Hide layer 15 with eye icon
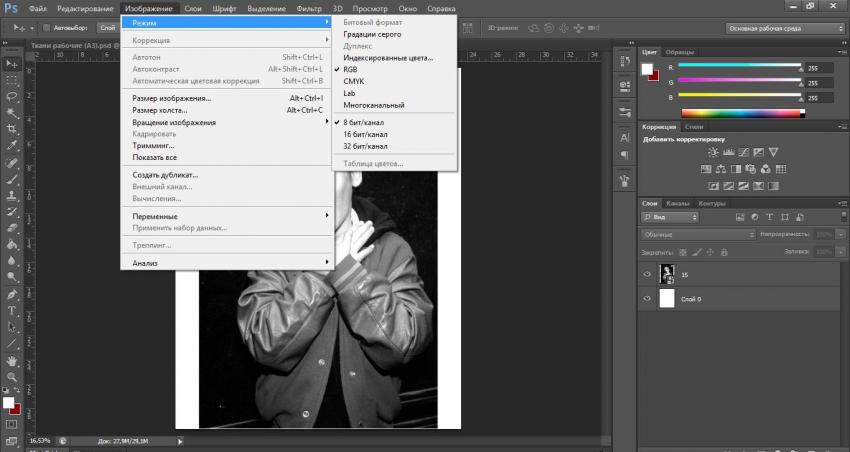The width and height of the screenshot is (850, 452). [647, 273]
